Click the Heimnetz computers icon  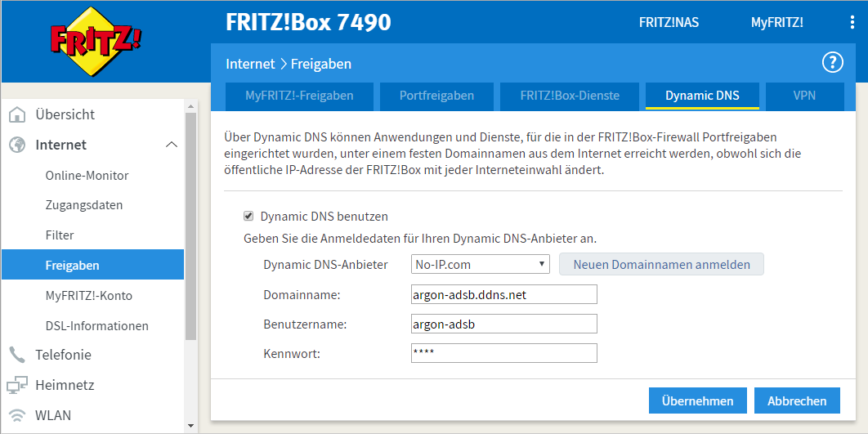(x=18, y=385)
